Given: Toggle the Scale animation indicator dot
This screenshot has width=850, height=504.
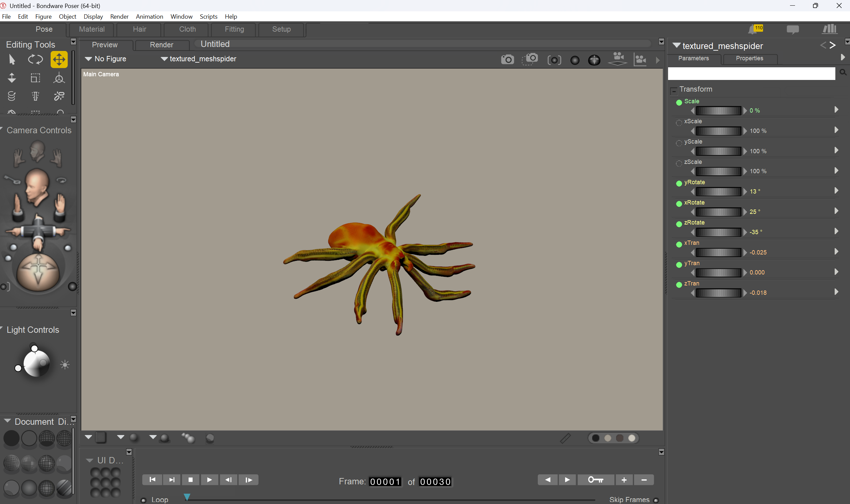Looking at the screenshot, I should (679, 102).
